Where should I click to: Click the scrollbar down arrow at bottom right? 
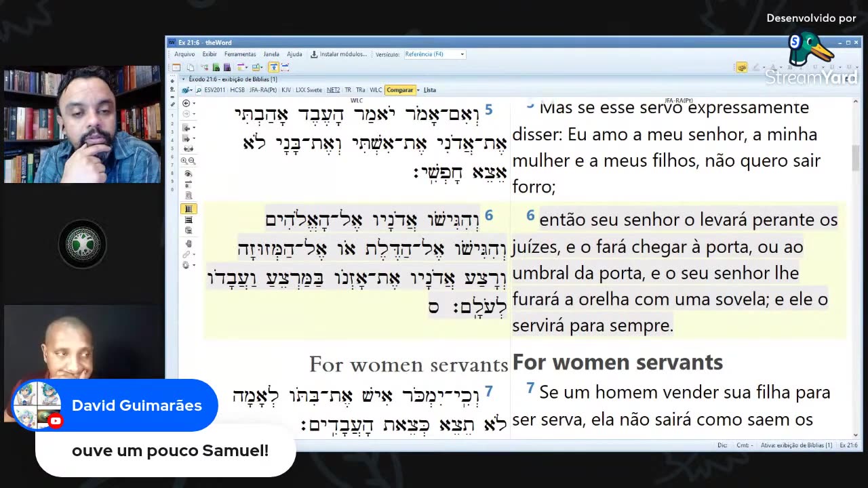tap(855, 435)
